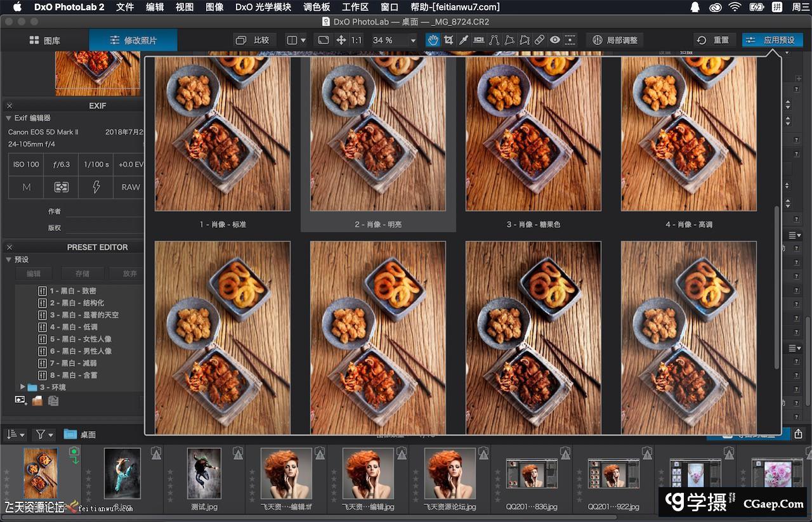
Task: Toggle the Local Adjustments button
Action: [615, 40]
